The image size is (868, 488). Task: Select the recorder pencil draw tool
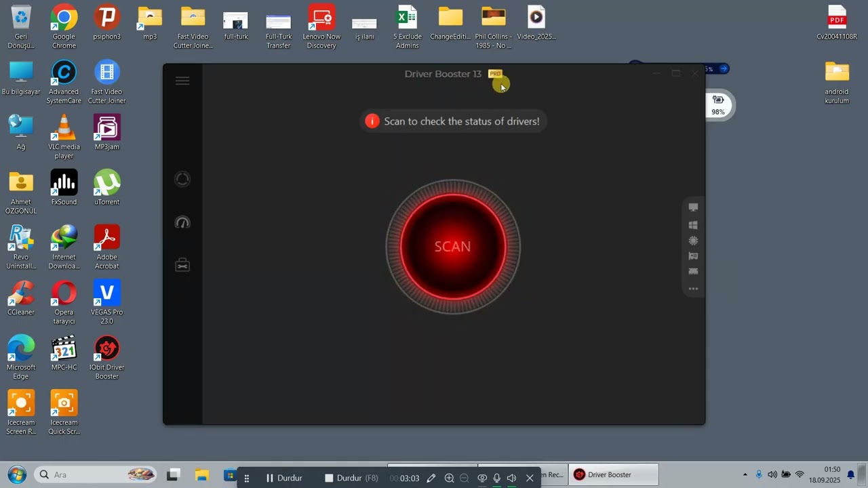[431, 478]
